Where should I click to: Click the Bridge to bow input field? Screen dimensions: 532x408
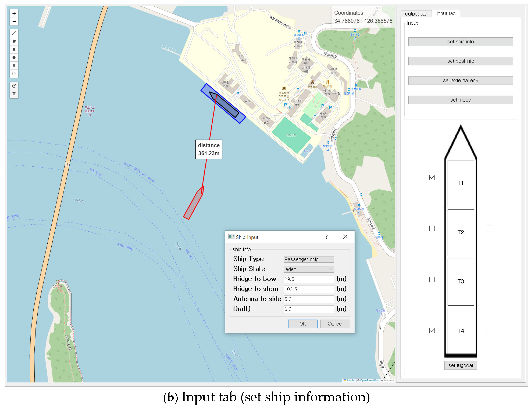(309, 279)
